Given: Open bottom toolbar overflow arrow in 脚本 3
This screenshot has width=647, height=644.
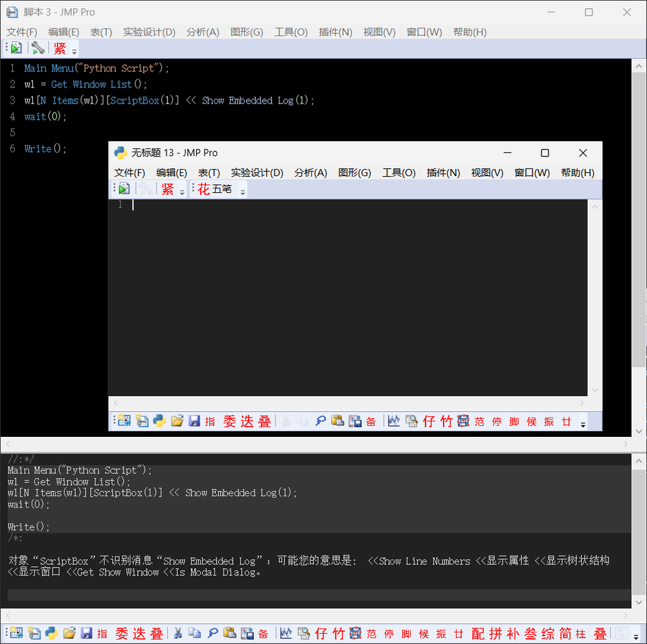Looking at the screenshot, I should coord(637,636).
